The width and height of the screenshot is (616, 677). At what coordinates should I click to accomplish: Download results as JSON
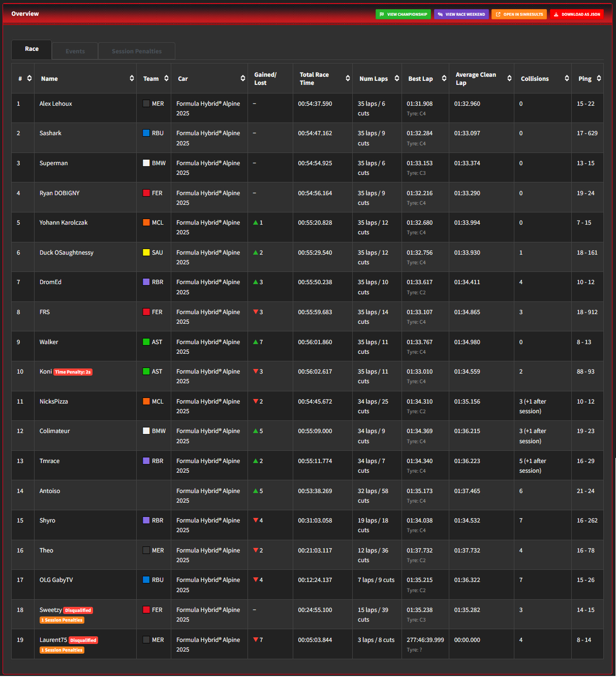(577, 14)
